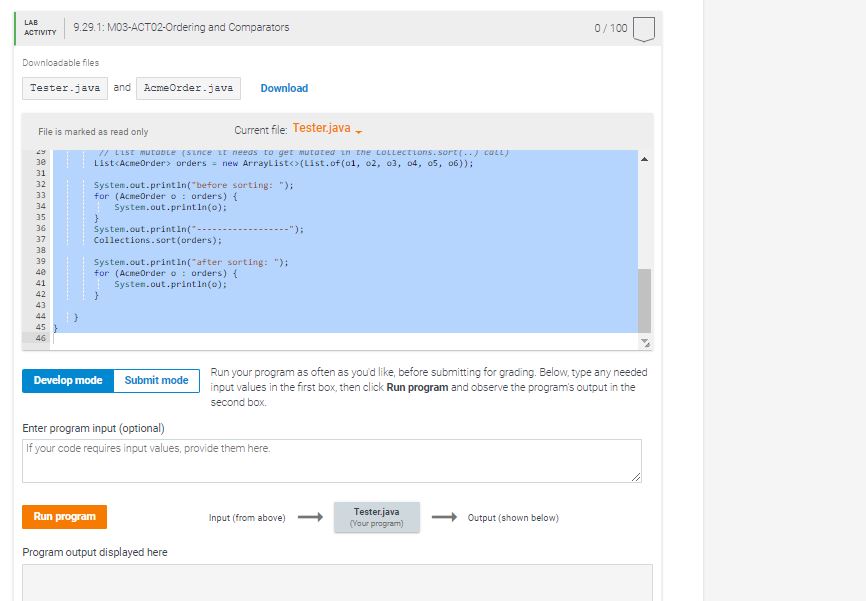866x601 pixels.
Task: Open the Current file dropdown showing Tester.java
Action: (322, 128)
